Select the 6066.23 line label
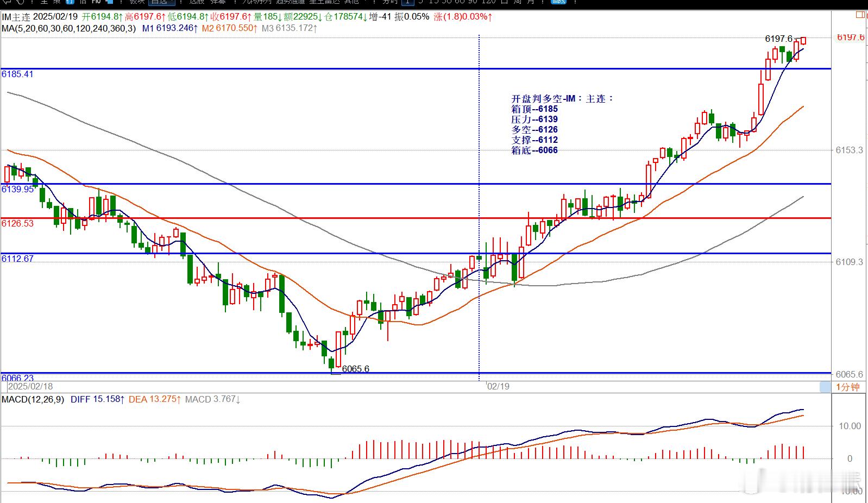Screen dimensions: 868x503 pyautogui.click(x=17, y=378)
